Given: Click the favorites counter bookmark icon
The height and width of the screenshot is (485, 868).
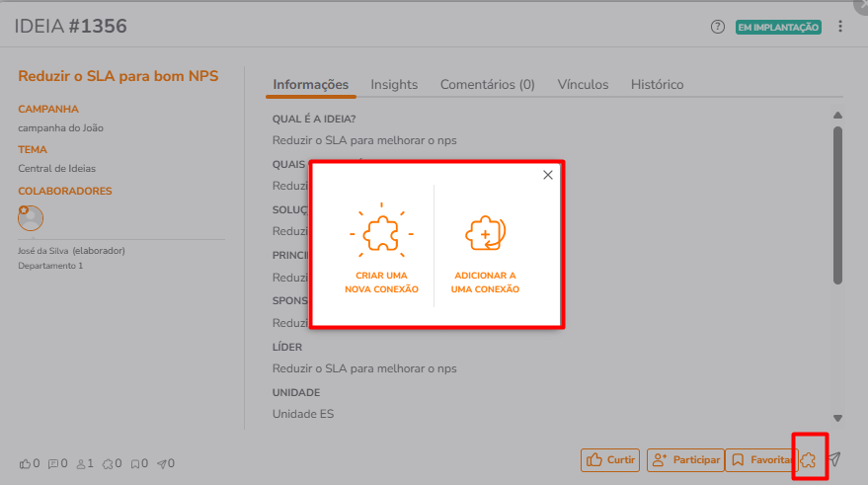Looking at the screenshot, I should pos(135,464).
